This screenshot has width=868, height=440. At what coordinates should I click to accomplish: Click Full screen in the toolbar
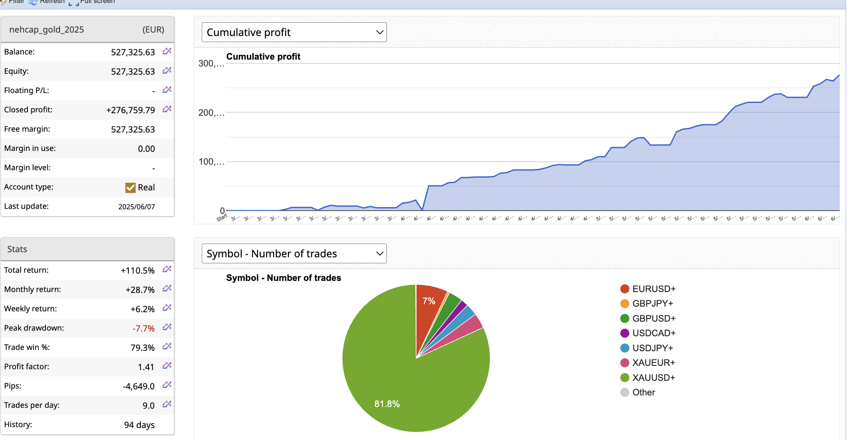point(92,2)
